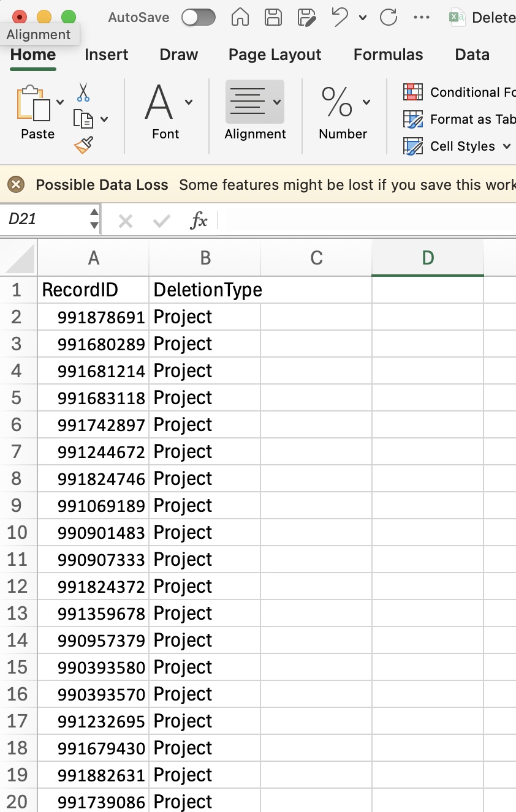Dismiss the Possible Data Loss warning

pos(16,184)
